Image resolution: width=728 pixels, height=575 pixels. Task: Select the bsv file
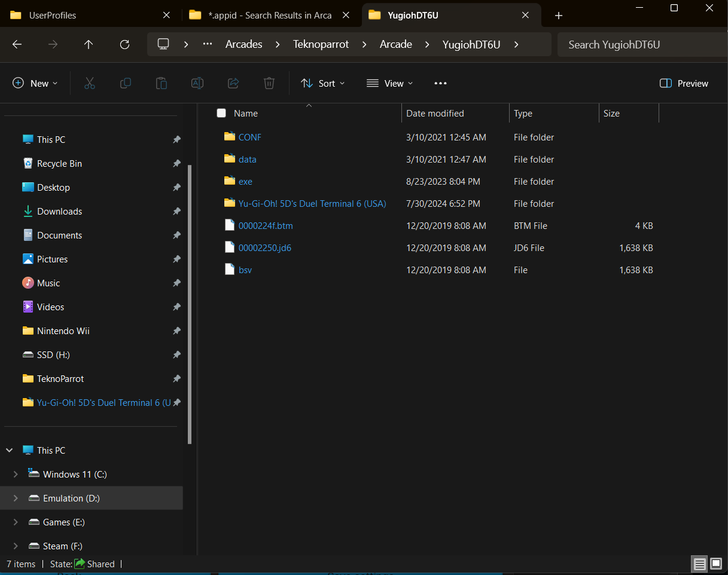[245, 270]
